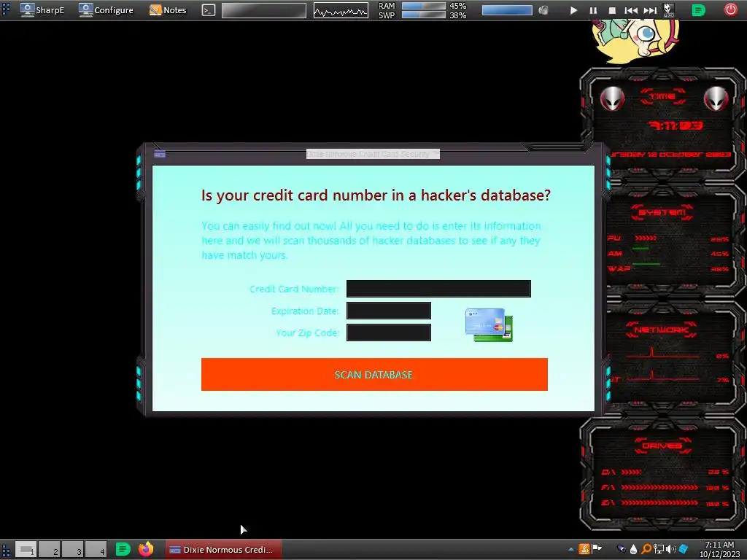The width and height of the screenshot is (747, 560).
Task: Click the TIME widget header label
Action: coord(662,97)
